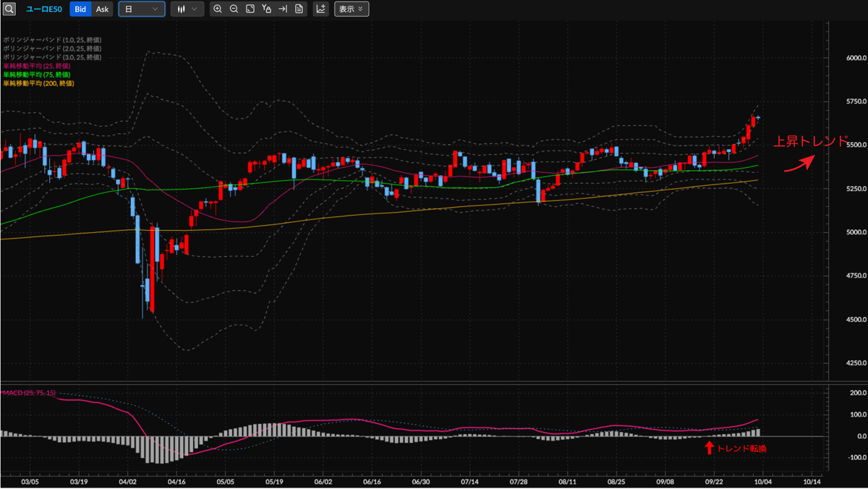
Task: Open the document/notes icon in toolbar
Action: pos(299,9)
